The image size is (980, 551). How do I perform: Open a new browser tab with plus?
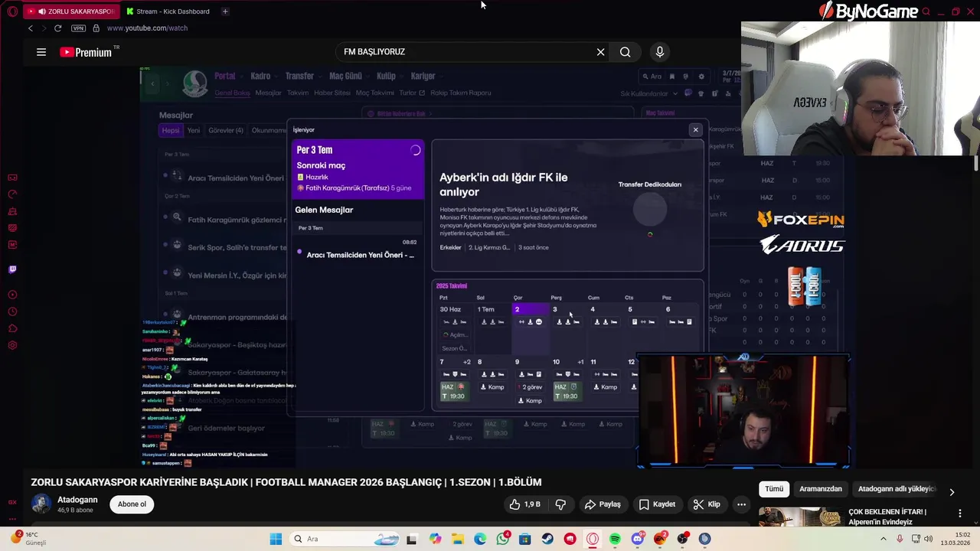225,11
